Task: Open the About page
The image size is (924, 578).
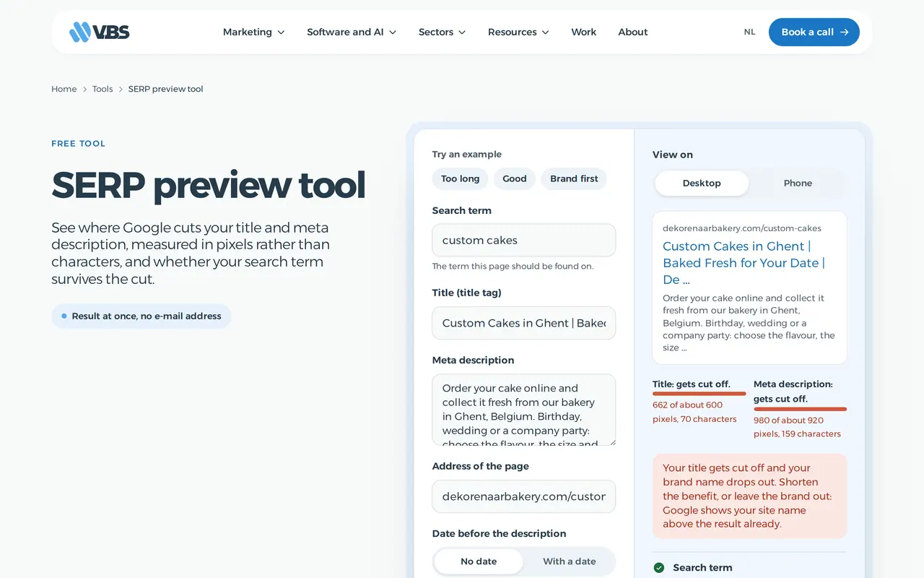Action: 633,32
